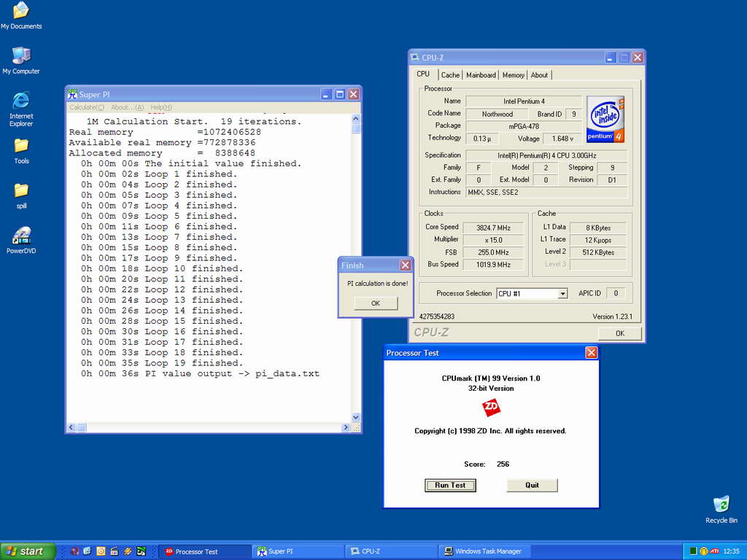The width and height of the screenshot is (747, 560).
Task: Click OK in the CPU-Z window
Action: pos(620,333)
